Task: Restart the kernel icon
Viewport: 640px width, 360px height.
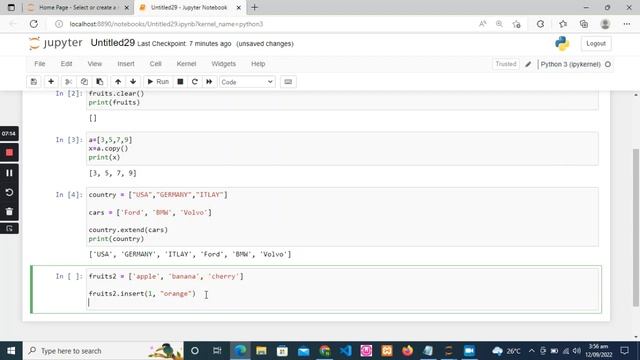Action: coord(195,82)
